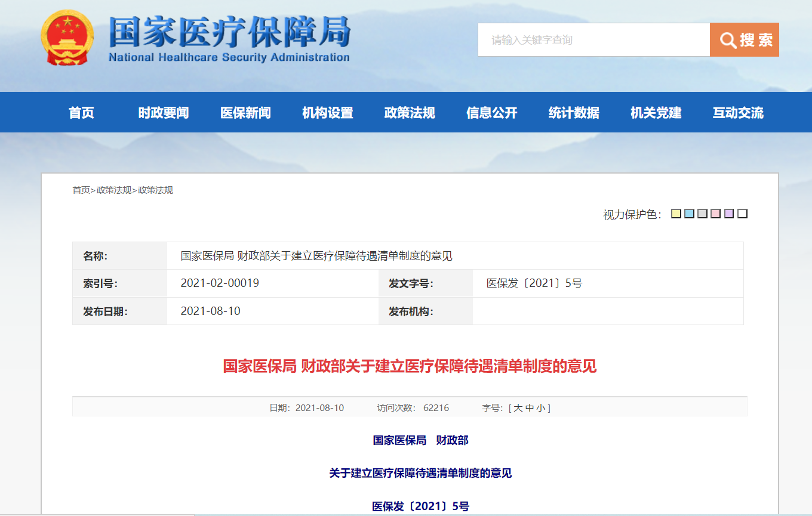Screen dimensions: 812x516
Task: Click 日期:2021-08-10 in the info bar
Action: point(306,408)
